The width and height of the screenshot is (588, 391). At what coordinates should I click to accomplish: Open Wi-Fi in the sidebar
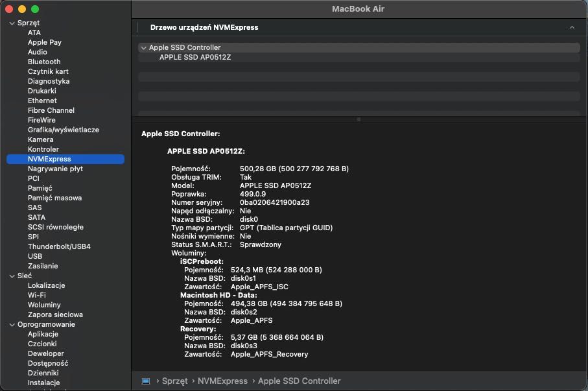(37, 296)
